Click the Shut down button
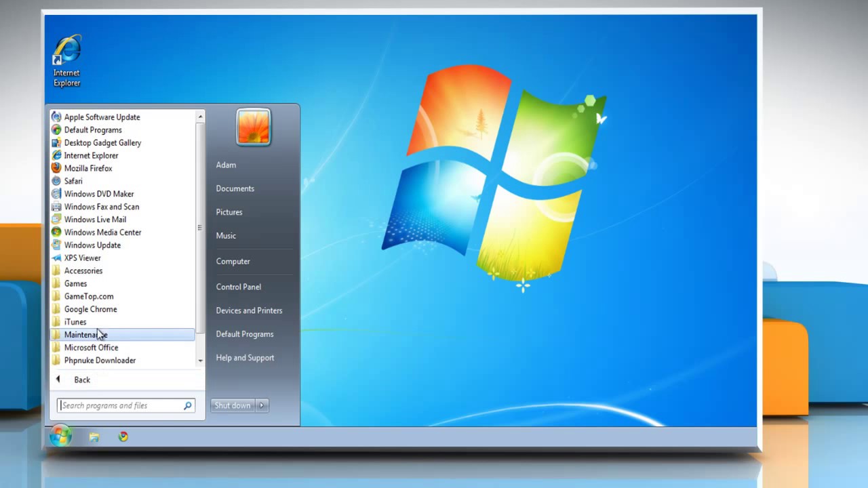The width and height of the screenshot is (868, 488). point(233,405)
